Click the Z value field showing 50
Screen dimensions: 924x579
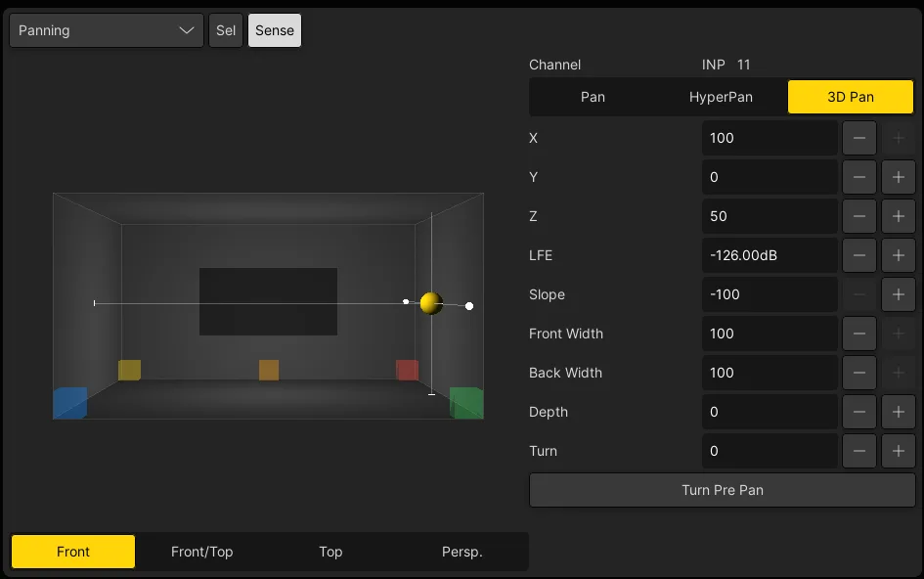coord(770,216)
